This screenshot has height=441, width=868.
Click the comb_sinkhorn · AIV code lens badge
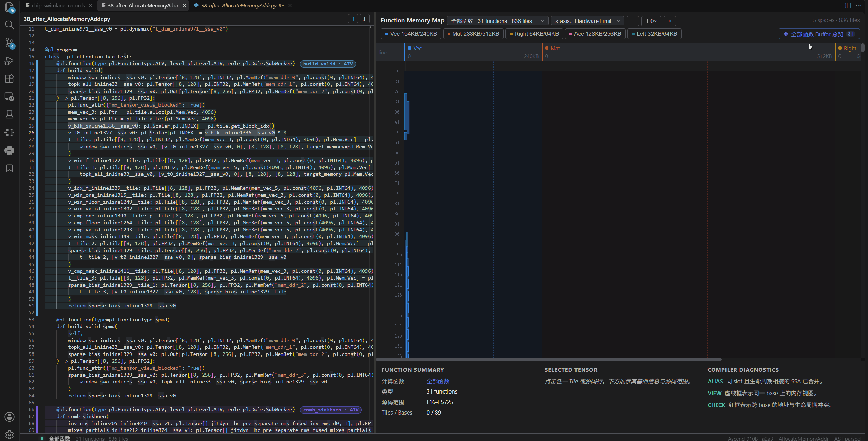331,410
